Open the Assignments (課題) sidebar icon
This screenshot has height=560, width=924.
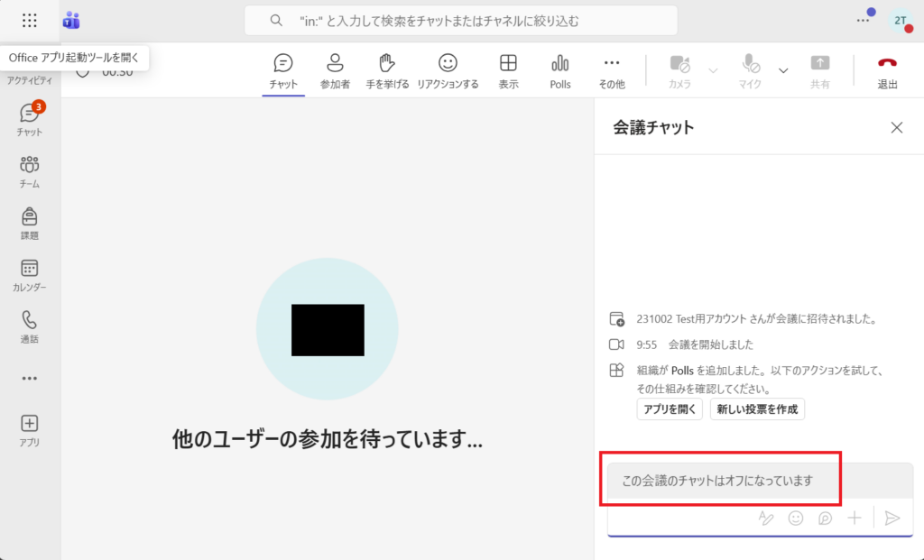pos(30,222)
